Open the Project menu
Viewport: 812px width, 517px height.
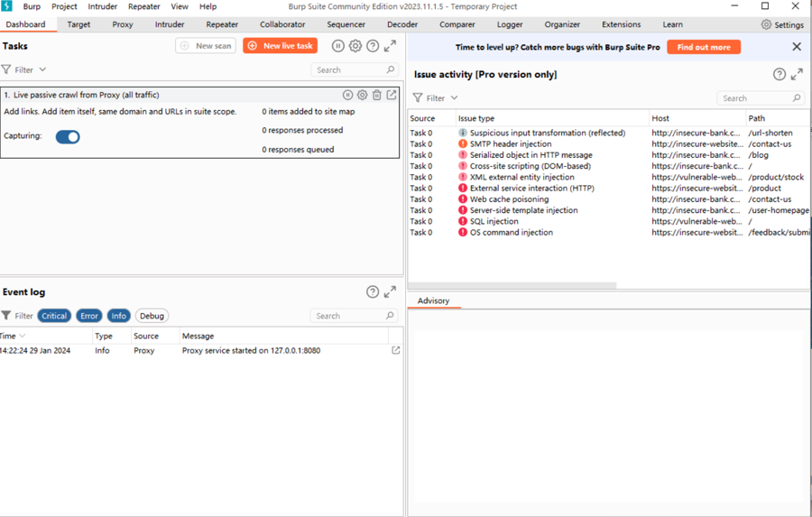[64, 6]
